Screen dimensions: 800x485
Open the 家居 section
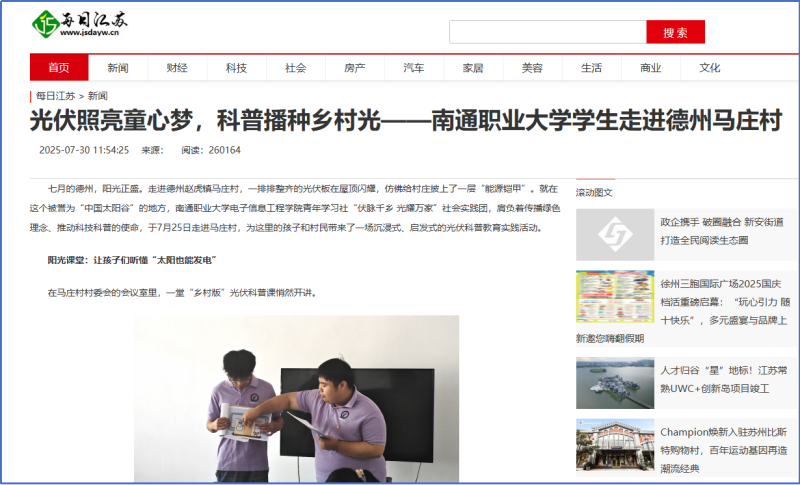pyautogui.click(x=473, y=68)
